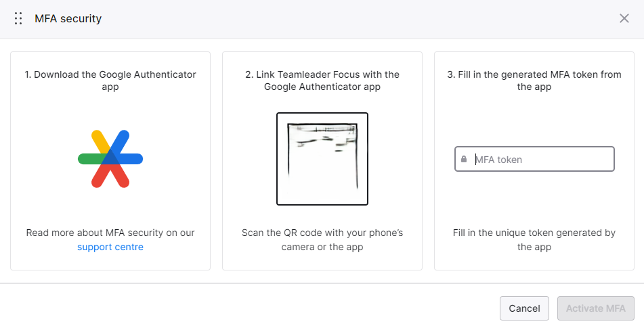Screen dimensions: 644x332
Task: Close the MFA security dialog
Action: point(624,18)
